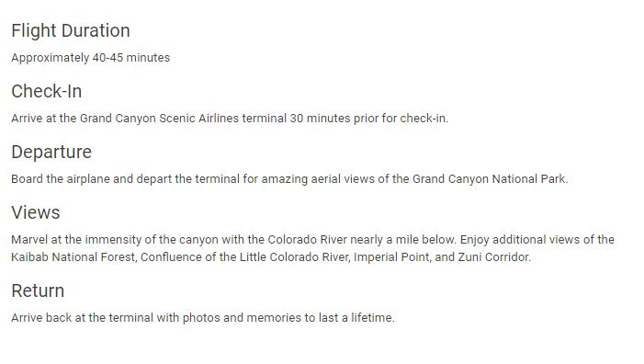Click the Departure heading

pos(51,152)
